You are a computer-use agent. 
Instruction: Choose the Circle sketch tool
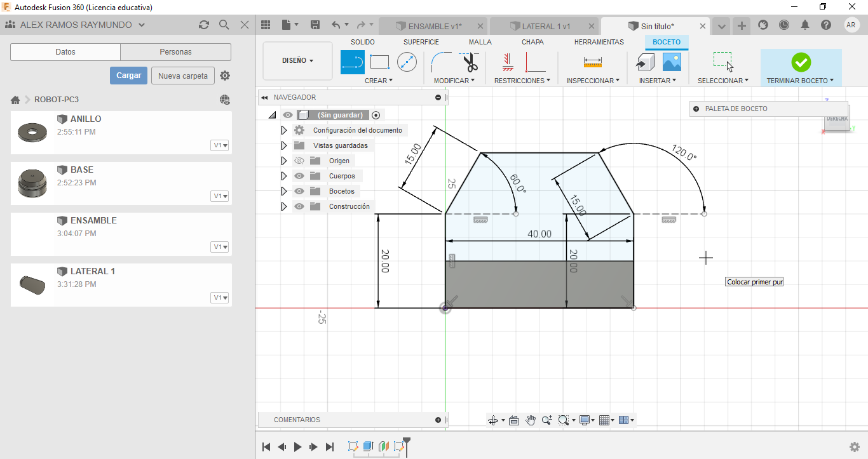coord(407,62)
